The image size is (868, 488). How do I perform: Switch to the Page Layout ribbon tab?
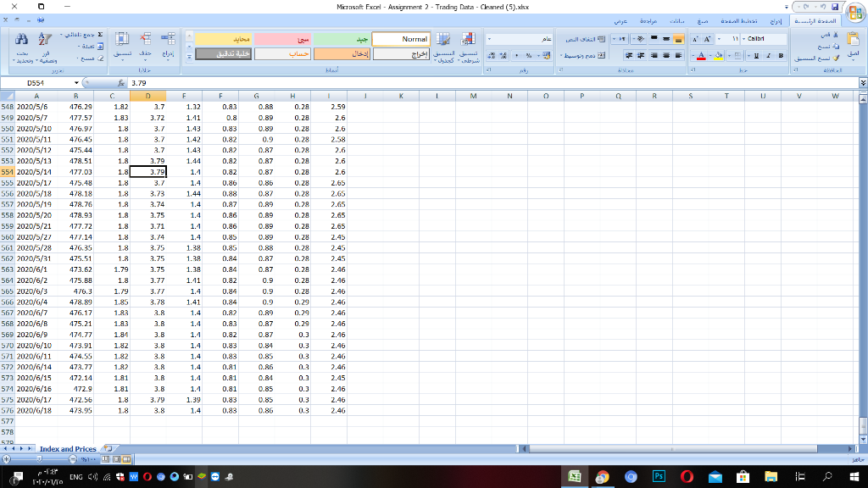[739, 20]
